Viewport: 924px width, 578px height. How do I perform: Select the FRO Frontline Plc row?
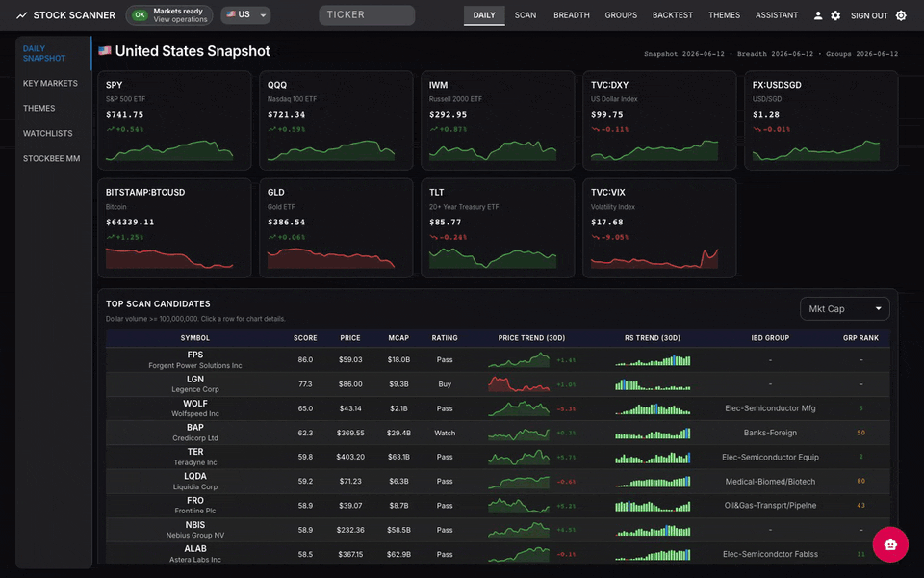coord(498,506)
